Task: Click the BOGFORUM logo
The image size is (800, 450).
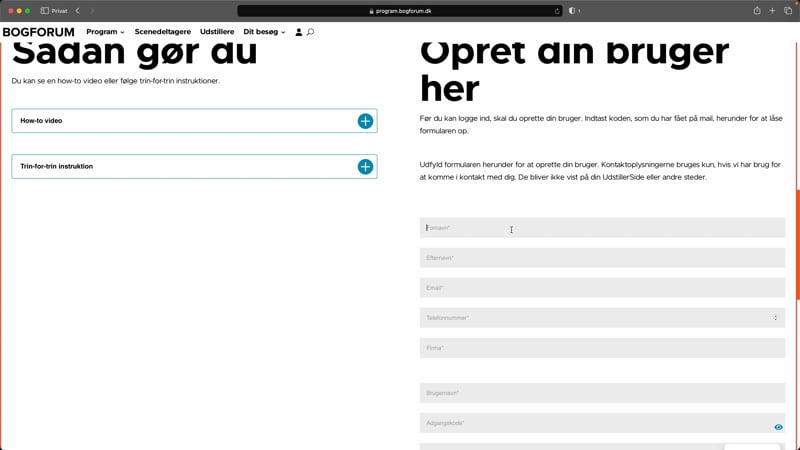Action: [x=38, y=32]
